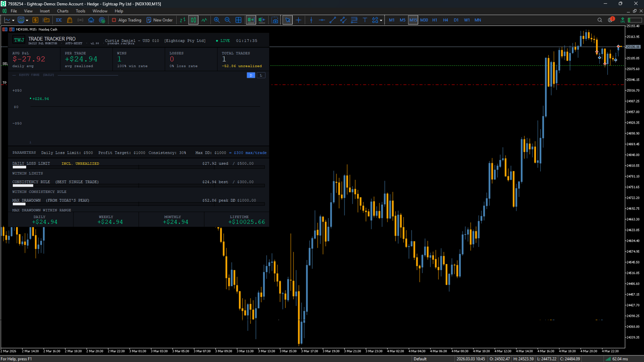644x362 pixels.
Task: Click the New Order button
Action: 160,20
